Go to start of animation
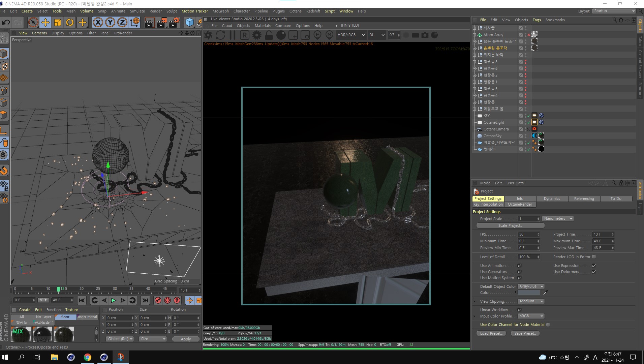Screen dimensions: 644x364 (82, 300)
